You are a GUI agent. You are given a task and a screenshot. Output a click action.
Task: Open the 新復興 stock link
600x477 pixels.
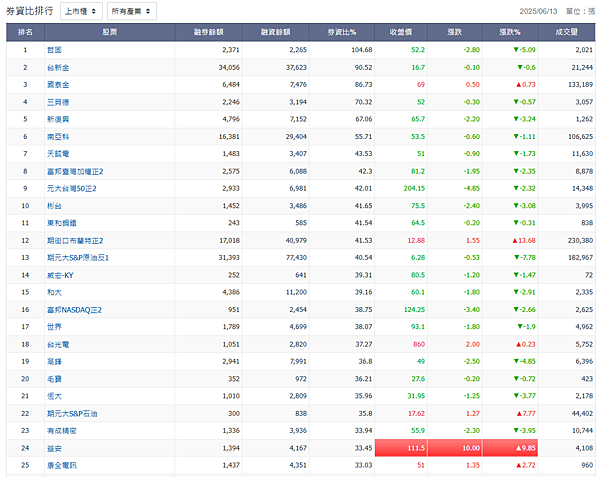[58, 119]
